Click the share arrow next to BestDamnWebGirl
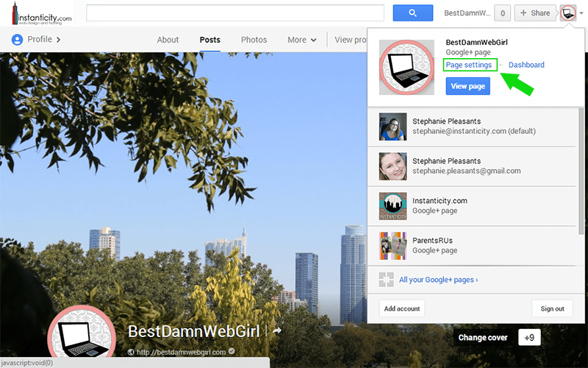Viewport: 588px width, 368px height. pos(277,330)
